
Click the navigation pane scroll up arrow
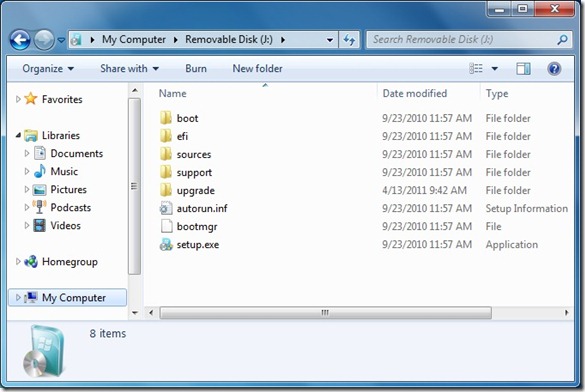135,90
